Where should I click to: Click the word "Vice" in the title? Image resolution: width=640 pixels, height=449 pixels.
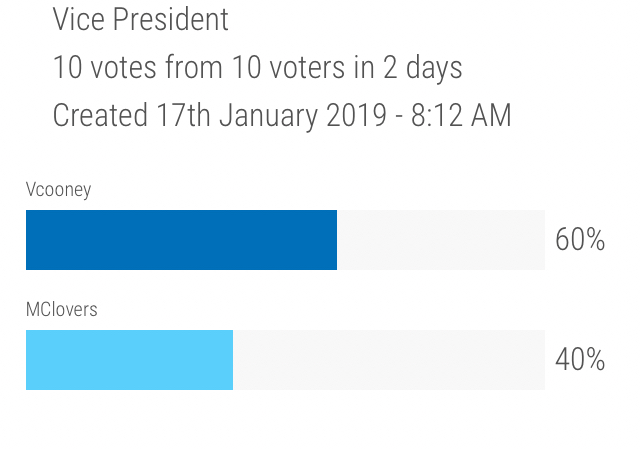point(78,19)
